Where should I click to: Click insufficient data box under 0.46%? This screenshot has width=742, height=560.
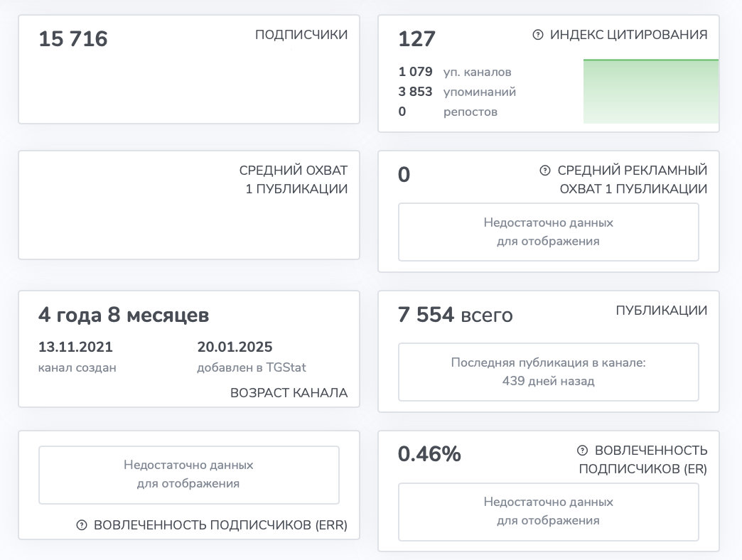(549, 512)
